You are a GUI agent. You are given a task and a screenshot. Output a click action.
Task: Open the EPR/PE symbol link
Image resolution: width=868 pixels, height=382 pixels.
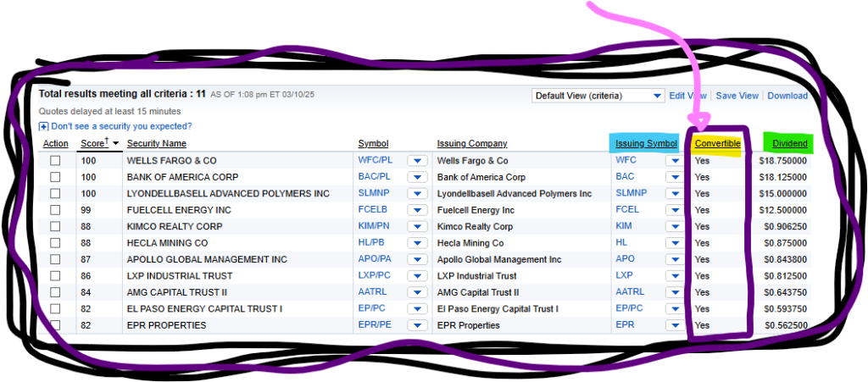click(375, 324)
